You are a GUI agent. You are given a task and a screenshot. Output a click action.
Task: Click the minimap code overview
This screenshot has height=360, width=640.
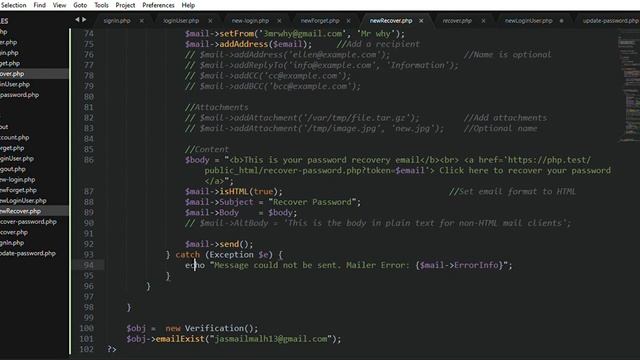[629, 86]
